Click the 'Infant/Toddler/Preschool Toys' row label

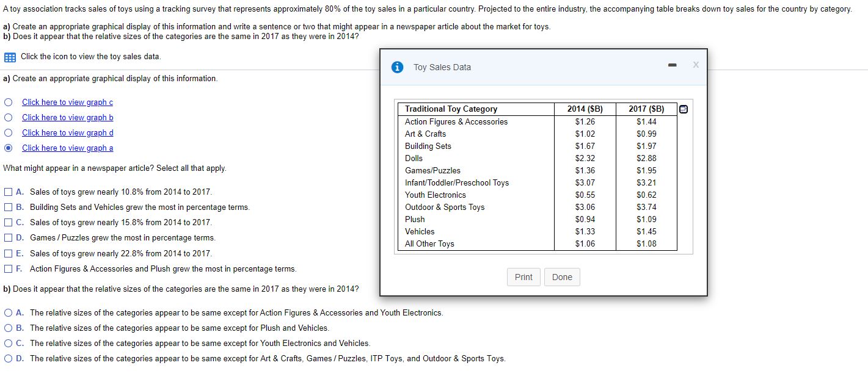click(x=457, y=182)
